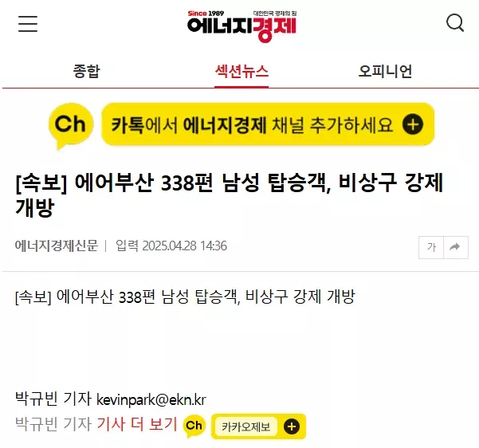Click the 에너지경제 logo
The width and height of the screenshot is (479, 448).
pos(242,26)
